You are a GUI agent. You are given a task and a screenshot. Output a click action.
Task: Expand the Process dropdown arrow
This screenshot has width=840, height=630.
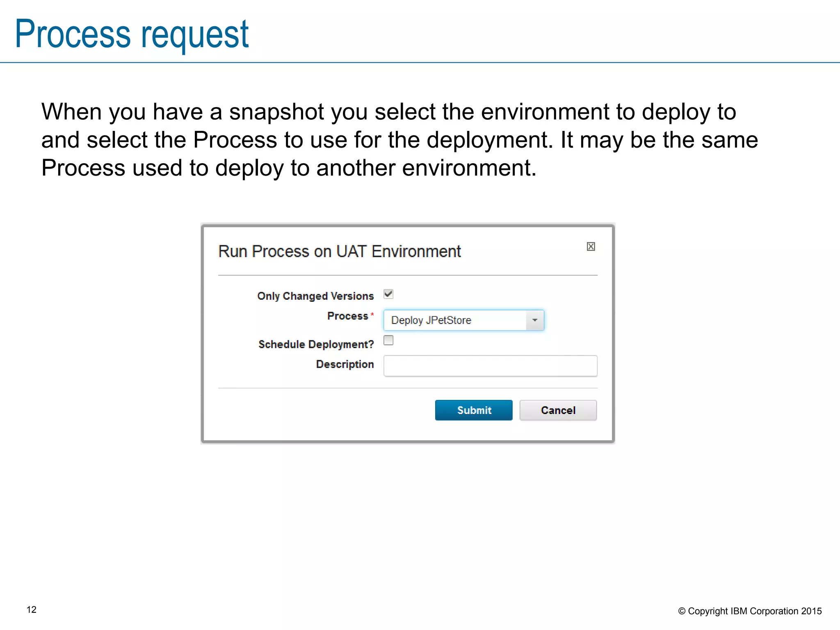pyautogui.click(x=535, y=320)
